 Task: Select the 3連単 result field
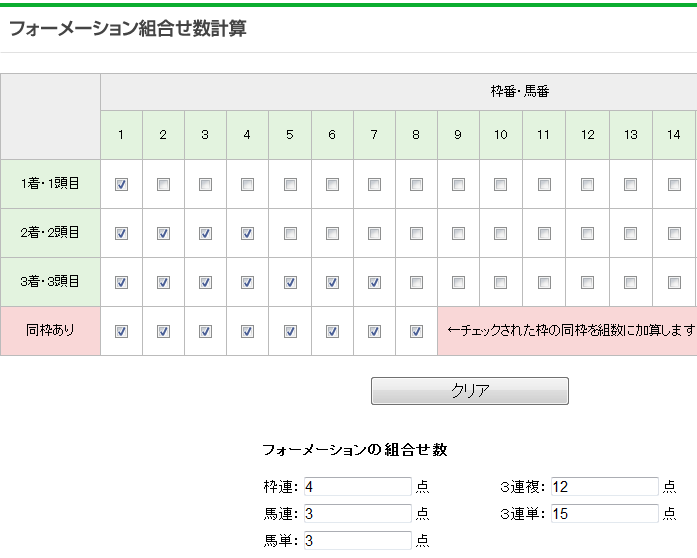tap(605, 514)
